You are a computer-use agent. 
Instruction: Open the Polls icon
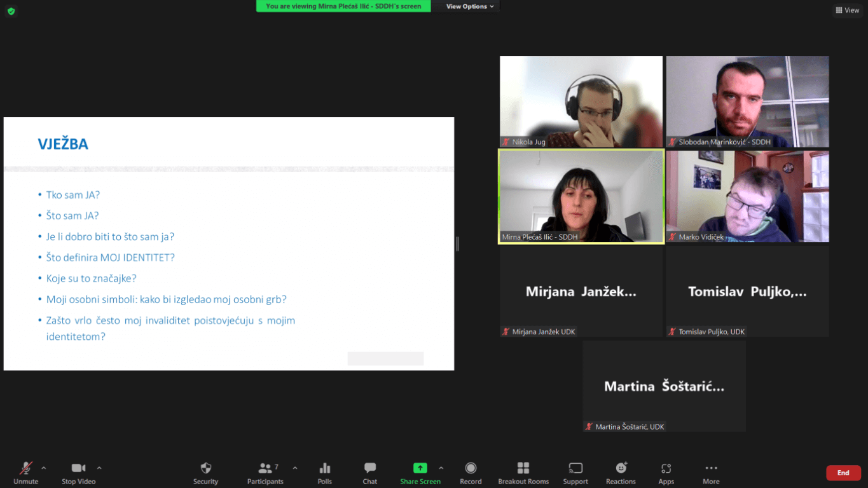325,469
